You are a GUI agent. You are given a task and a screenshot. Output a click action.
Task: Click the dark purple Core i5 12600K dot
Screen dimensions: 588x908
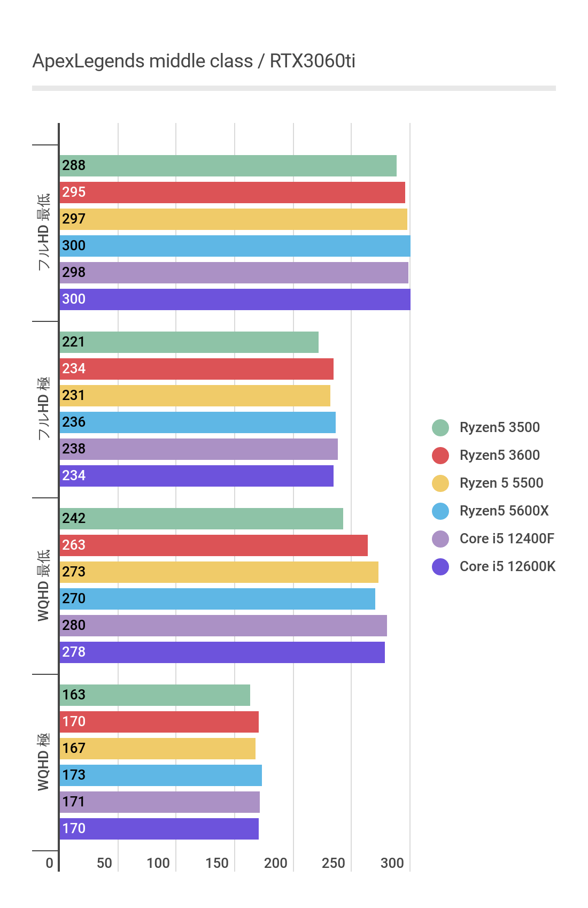click(440, 567)
